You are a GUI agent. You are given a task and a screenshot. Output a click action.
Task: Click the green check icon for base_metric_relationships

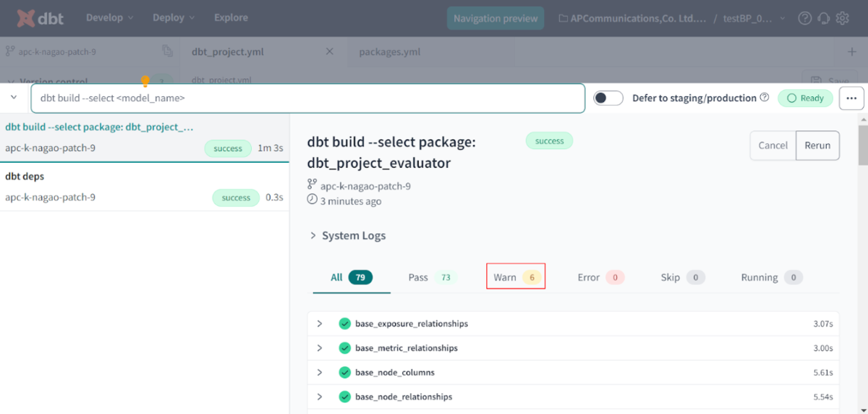point(345,348)
